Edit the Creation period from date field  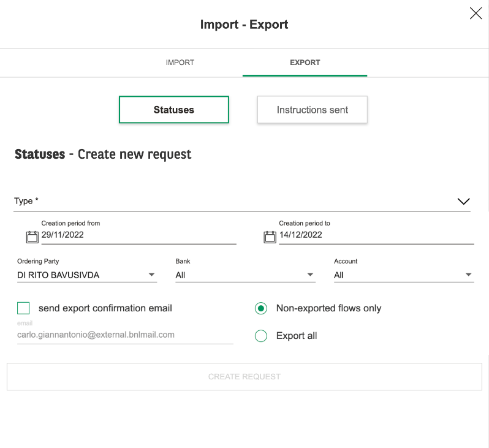coord(138,235)
